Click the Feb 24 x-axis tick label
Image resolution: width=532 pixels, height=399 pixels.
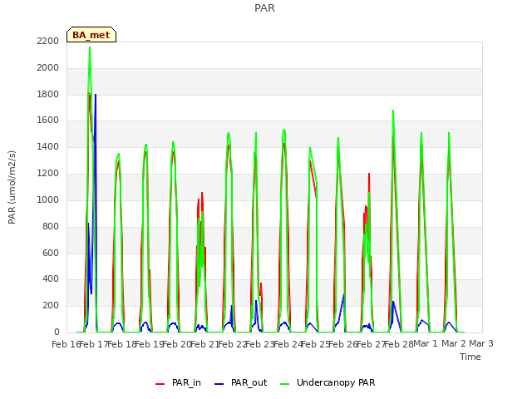288,344
